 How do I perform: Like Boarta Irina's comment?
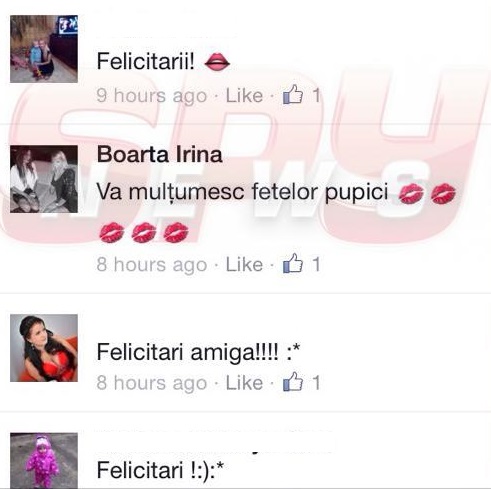point(244,265)
